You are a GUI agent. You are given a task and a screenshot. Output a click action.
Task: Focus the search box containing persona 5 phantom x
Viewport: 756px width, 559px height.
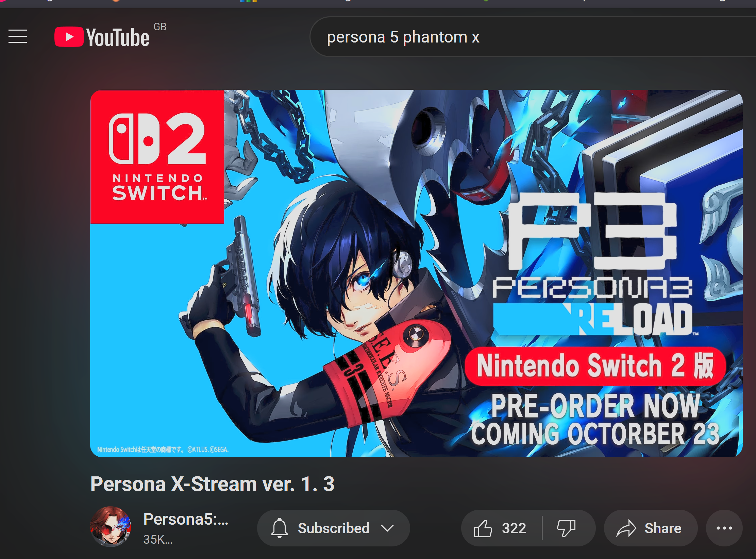pos(533,37)
